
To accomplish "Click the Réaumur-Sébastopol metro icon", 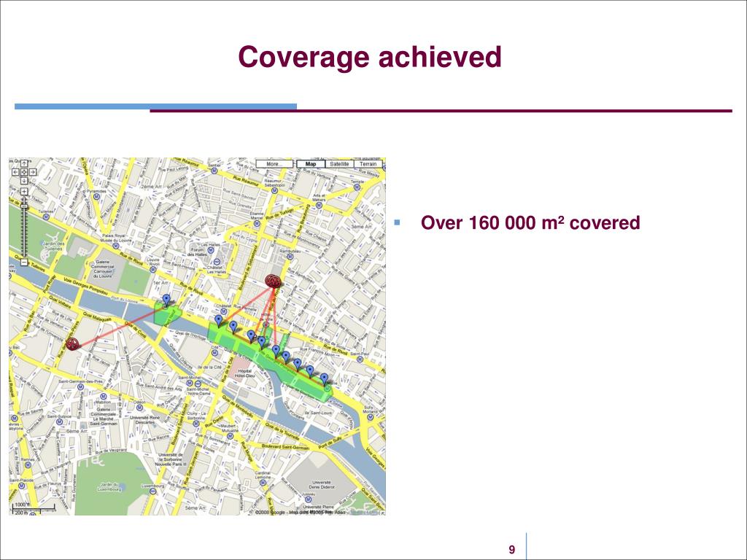I will (274, 190).
